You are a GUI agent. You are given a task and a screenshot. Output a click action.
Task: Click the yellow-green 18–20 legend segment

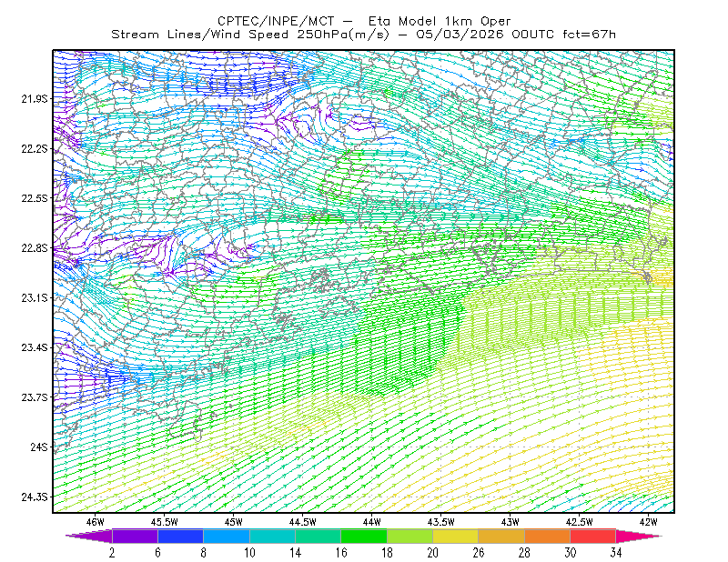point(409,536)
